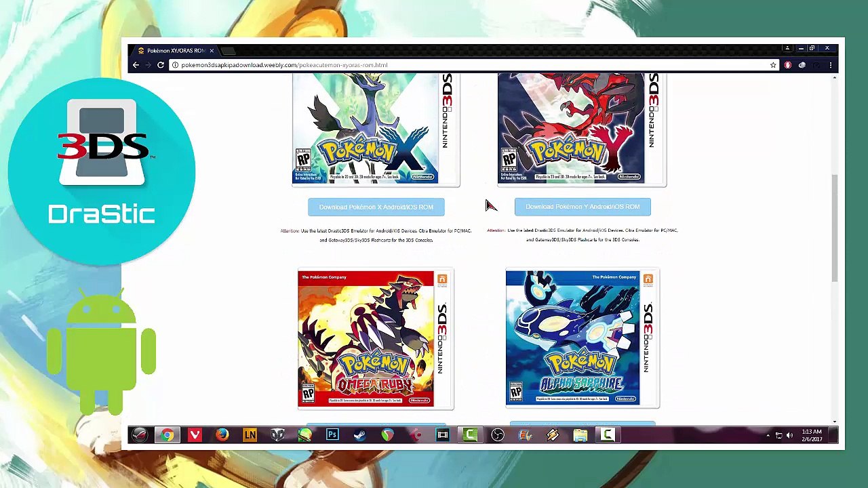Open the green Camtasia icon in taskbar
Viewport: 868px width, 488px height.
(x=470, y=435)
